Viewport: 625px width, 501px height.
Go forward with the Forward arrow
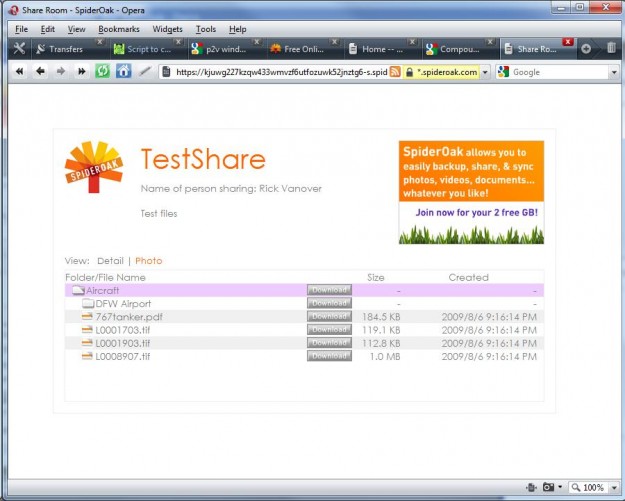[61, 71]
